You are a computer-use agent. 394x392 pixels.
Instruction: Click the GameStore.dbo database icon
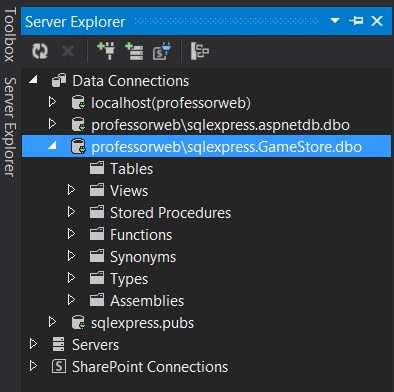pyautogui.click(x=79, y=147)
